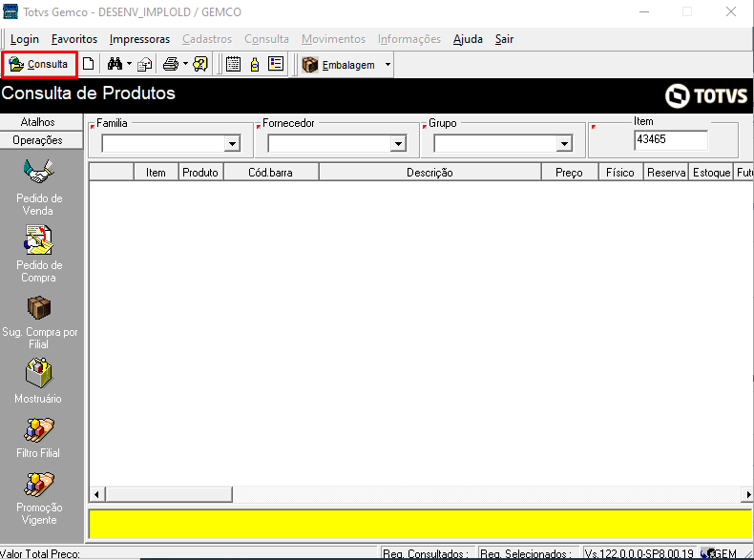
Task: Expand the Fornecedor combo box
Action: click(398, 143)
